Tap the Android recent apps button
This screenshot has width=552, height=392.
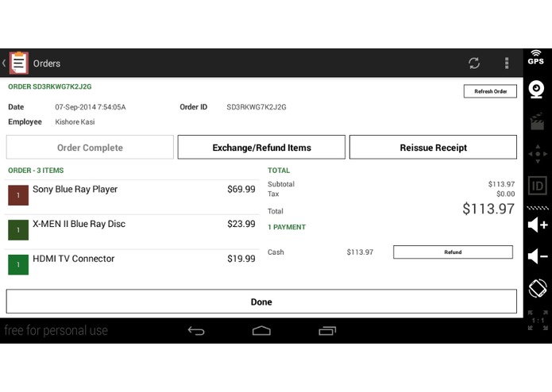327,331
